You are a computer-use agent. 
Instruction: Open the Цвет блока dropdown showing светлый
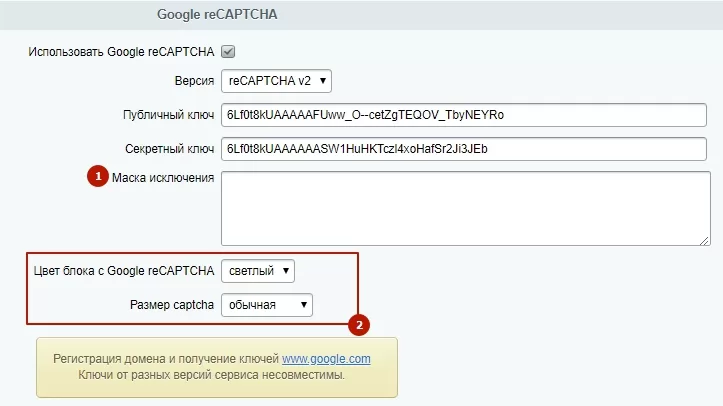coord(258,271)
